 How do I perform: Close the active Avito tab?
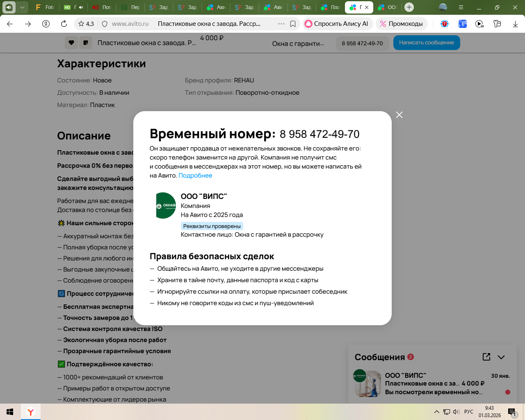pyautogui.click(x=367, y=7)
